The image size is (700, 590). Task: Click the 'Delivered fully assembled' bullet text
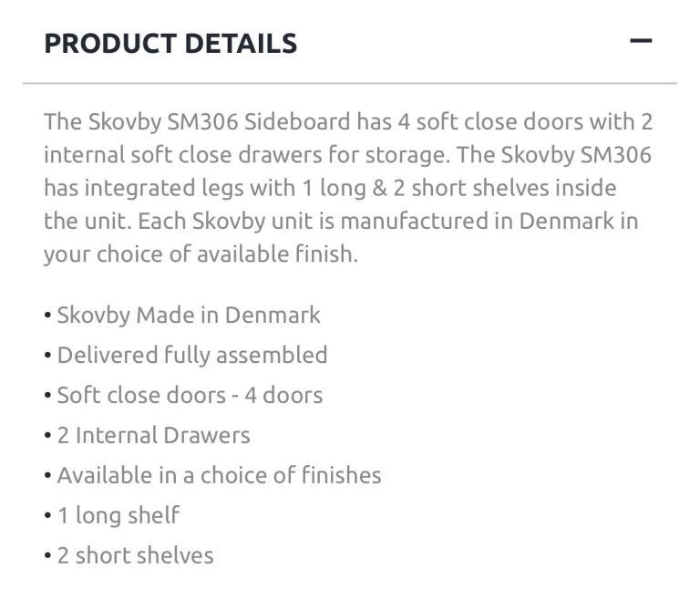click(x=192, y=355)
